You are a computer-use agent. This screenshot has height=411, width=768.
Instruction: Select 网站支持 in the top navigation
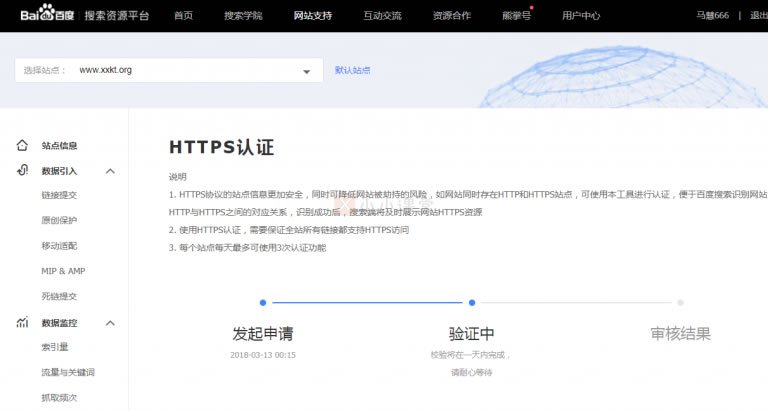(313, 16)
